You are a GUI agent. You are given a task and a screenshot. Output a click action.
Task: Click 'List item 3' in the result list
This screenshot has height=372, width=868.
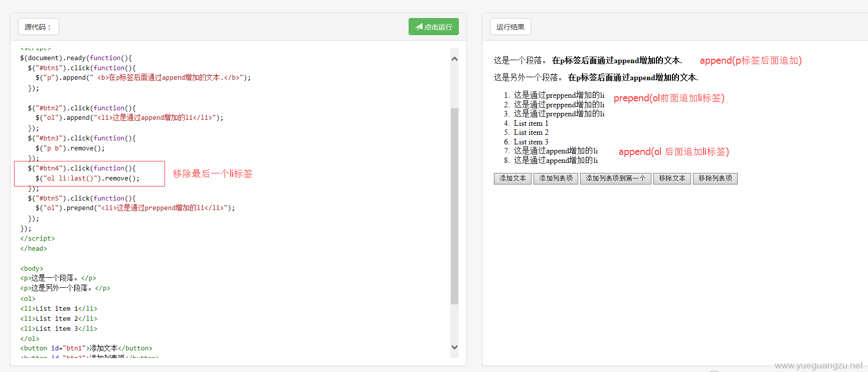point(531,142)
